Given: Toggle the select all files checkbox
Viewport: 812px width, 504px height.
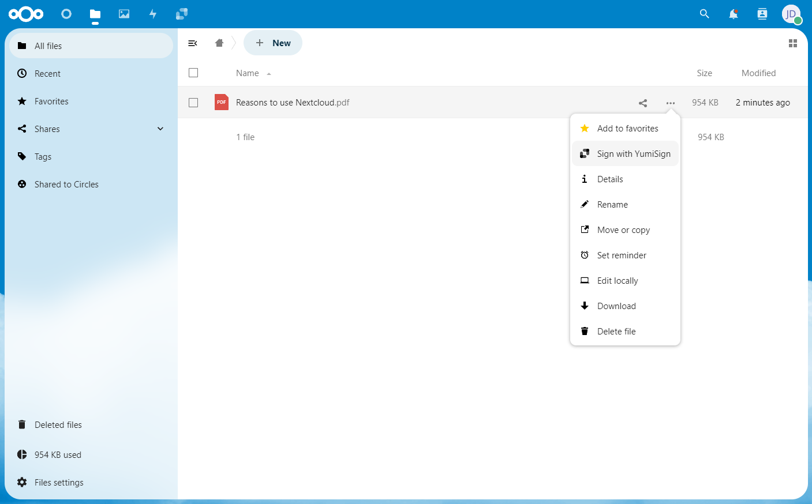Looking at the screenshot, I should coord(193,73).
